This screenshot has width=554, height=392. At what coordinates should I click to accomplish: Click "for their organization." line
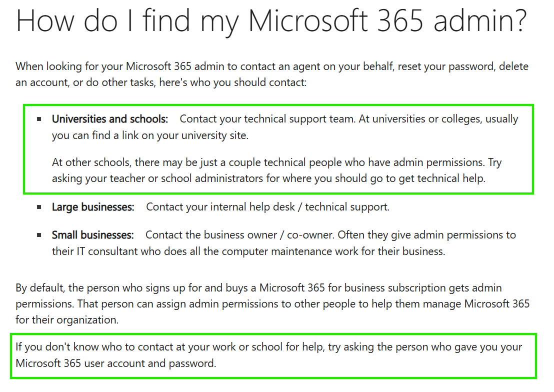coord(67,320)
